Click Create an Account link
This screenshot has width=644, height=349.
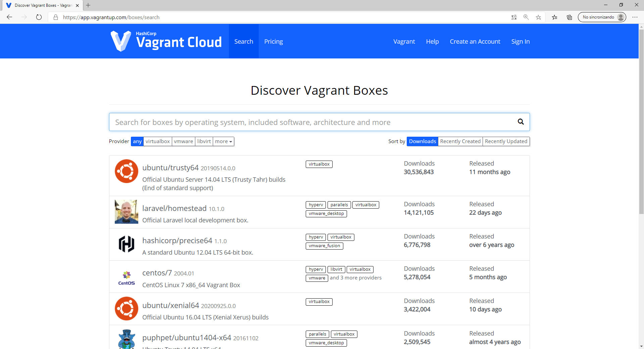tap(475, 42)
